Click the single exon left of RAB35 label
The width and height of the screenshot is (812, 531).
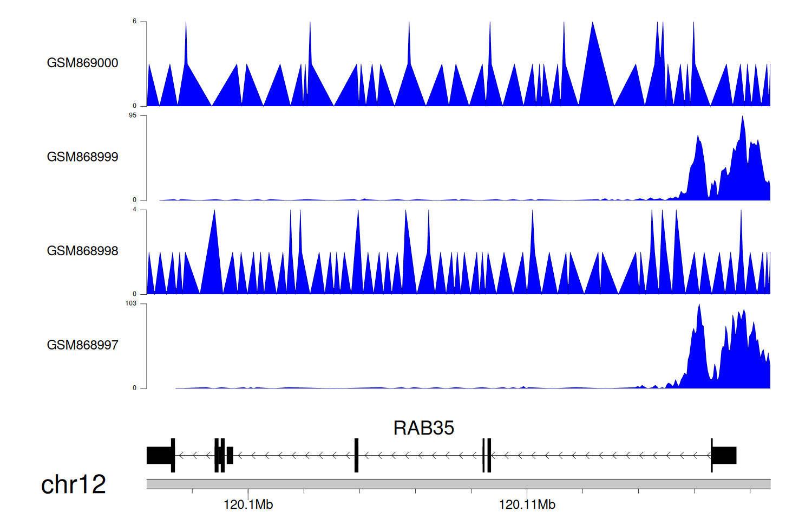coord(356,455)
